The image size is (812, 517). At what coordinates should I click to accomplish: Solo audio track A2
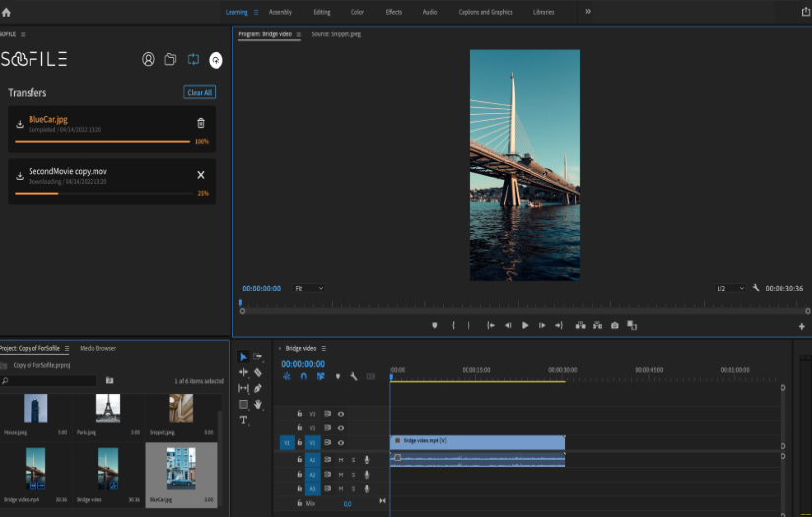[353, 474]
